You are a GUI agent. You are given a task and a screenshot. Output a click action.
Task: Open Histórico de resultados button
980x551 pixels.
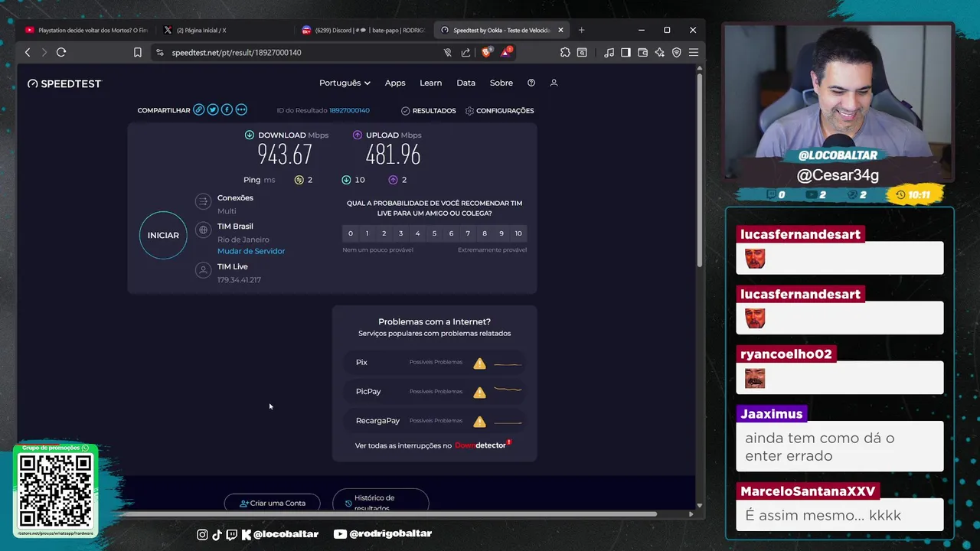(381, 502)
